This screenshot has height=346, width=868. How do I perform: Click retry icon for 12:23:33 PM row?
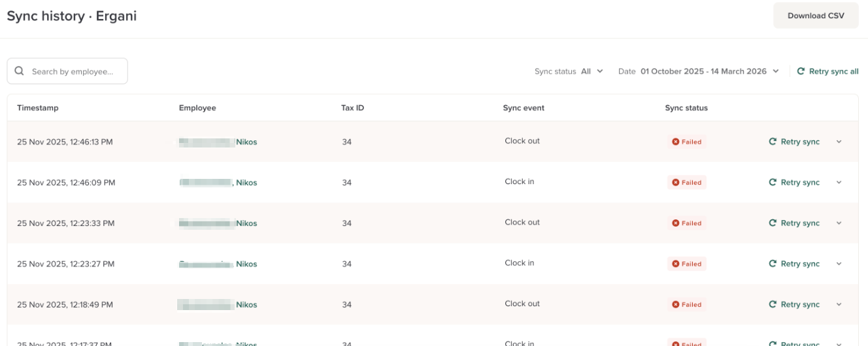click(773, 223)
